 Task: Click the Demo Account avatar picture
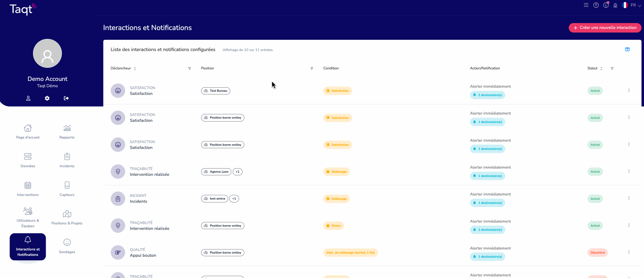[x=47, y=53]
